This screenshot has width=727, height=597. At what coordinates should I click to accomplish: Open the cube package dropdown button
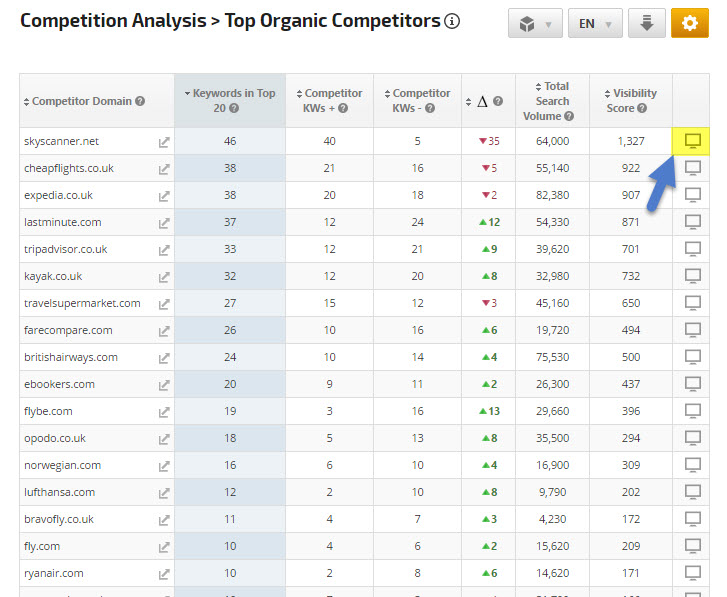[535, 23]
